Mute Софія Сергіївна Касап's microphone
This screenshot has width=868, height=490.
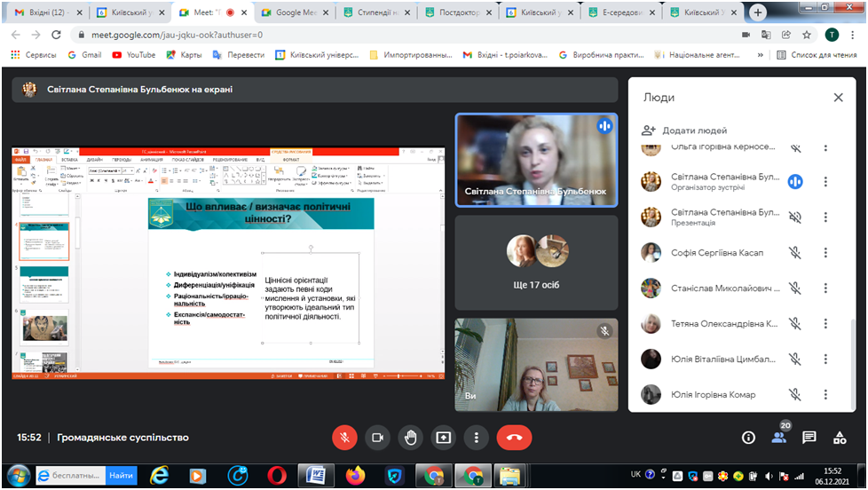795,252
